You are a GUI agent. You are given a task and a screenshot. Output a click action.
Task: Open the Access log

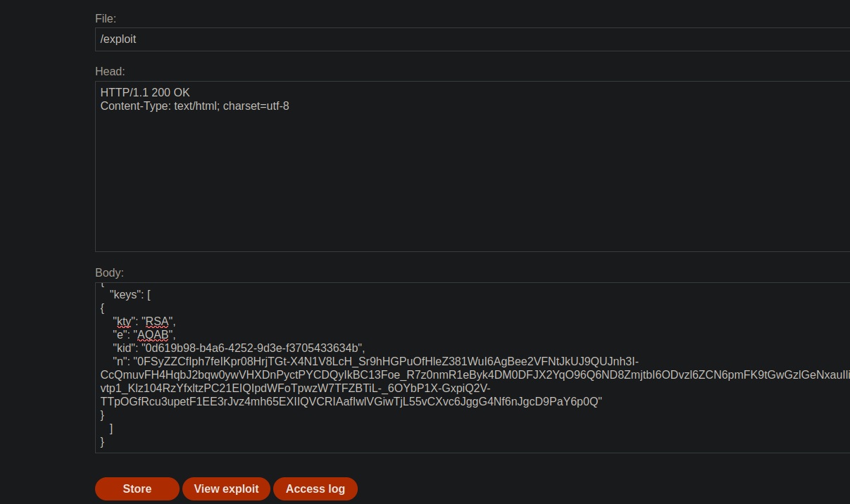point(315,489)
